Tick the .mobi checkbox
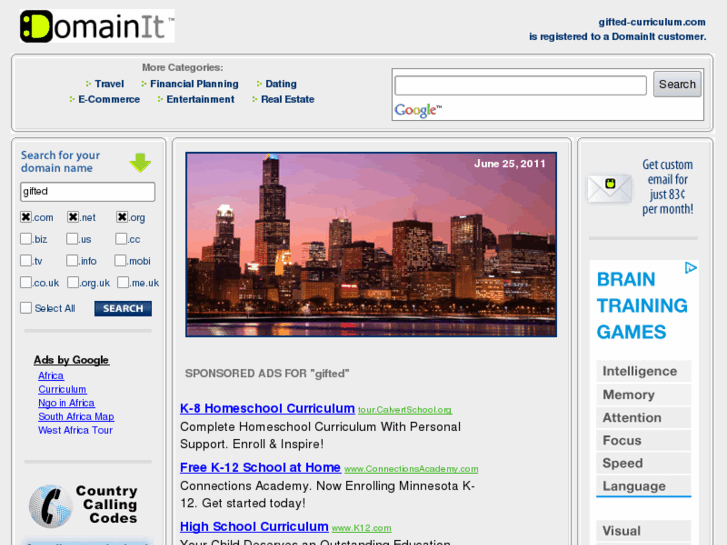727x545 pixels. tap(121, 261)
